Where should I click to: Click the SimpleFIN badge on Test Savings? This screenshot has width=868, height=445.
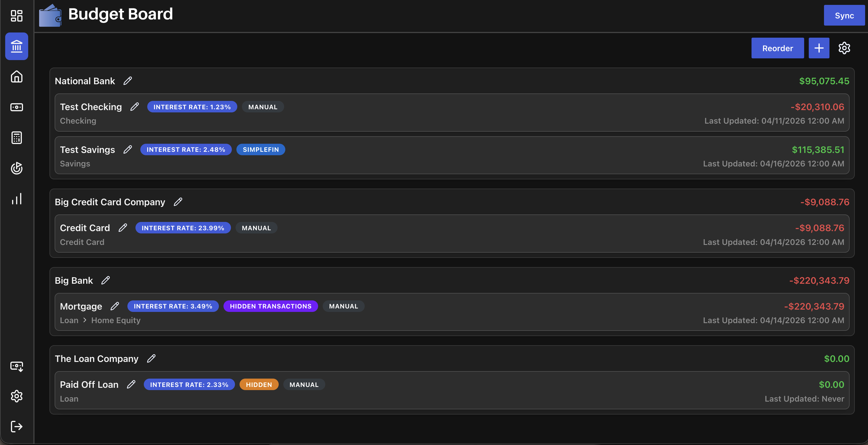pyautogui.click(x=261, y=149)
